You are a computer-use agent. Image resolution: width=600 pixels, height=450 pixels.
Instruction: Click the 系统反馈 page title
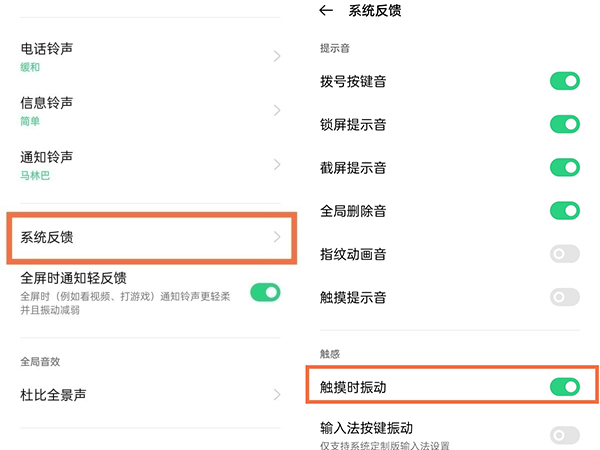[374, 11]
